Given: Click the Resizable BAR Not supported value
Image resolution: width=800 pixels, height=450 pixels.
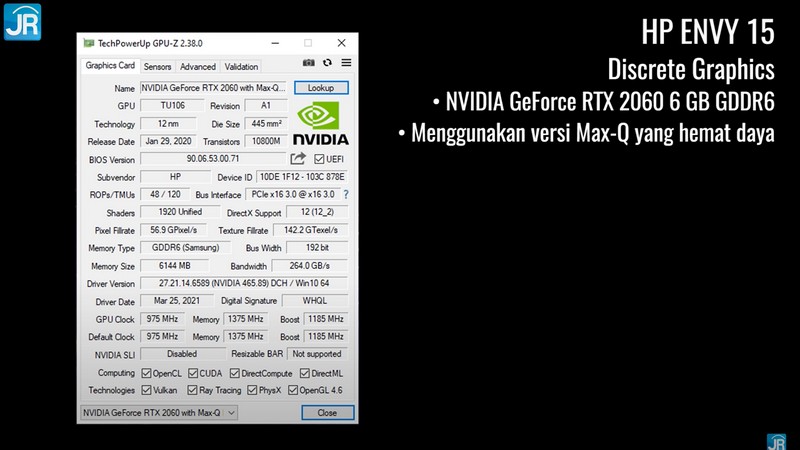Looking at the screenshot, I should tap(317, 354).
